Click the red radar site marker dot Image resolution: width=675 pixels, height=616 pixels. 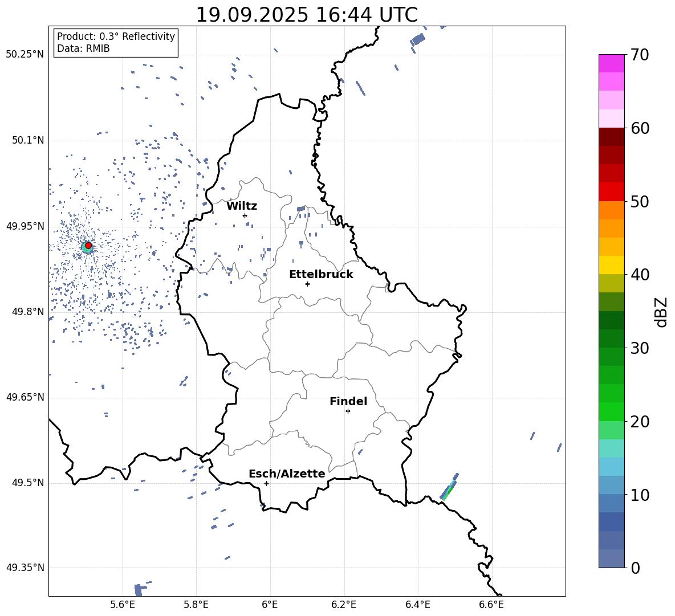[x=88, y=246]
